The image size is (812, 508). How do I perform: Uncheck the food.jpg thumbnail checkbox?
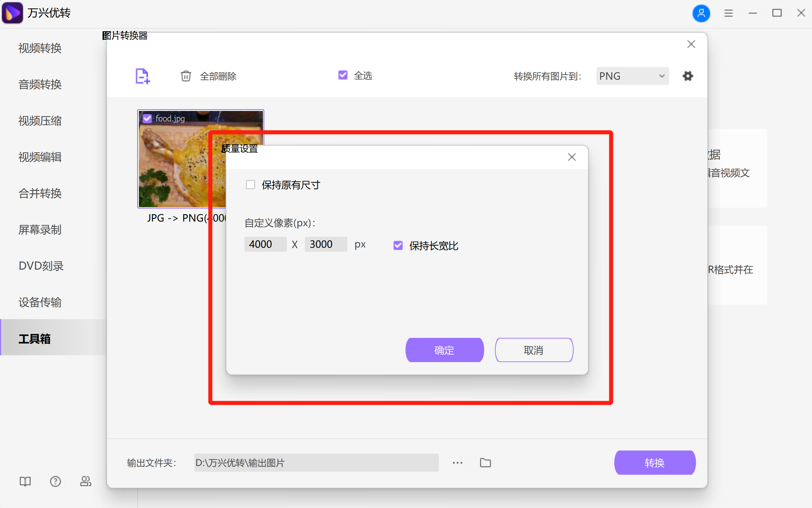(x=147, y=118)
